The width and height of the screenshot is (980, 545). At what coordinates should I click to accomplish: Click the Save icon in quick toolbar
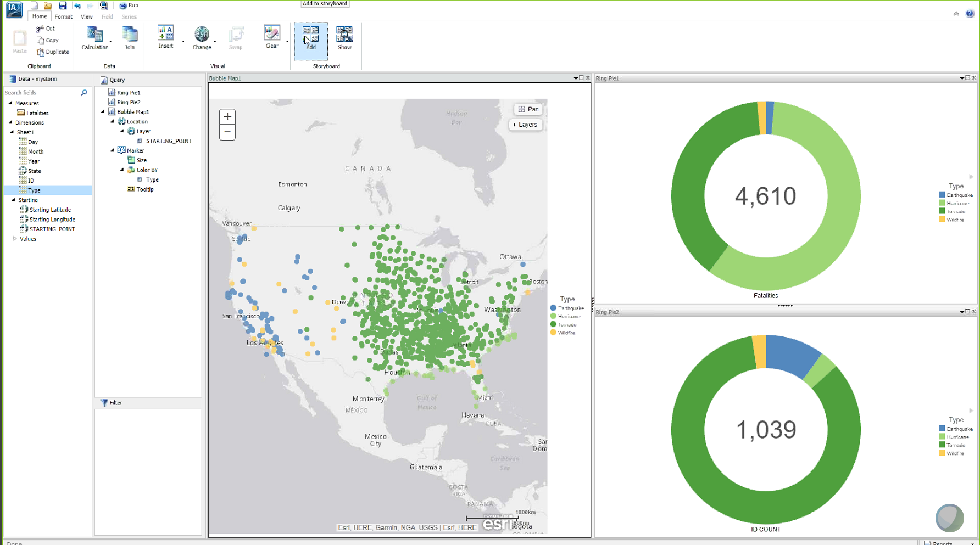[x=63, y=5]
